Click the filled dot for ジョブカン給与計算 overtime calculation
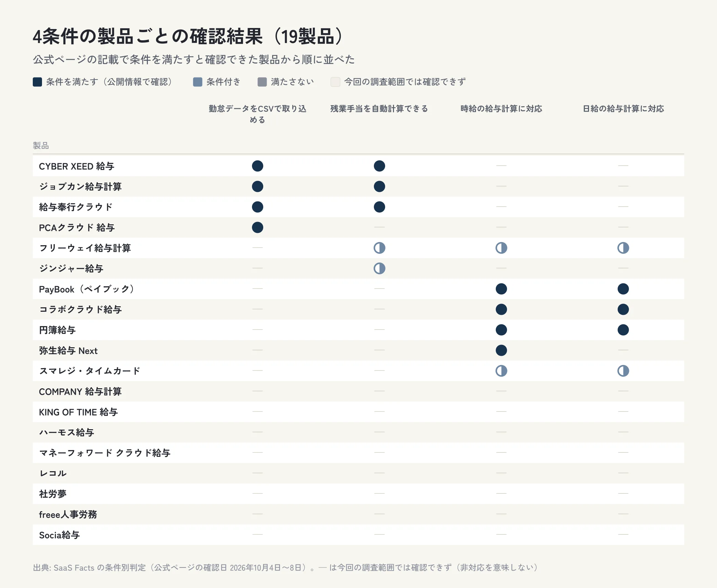 click(379, 186)
